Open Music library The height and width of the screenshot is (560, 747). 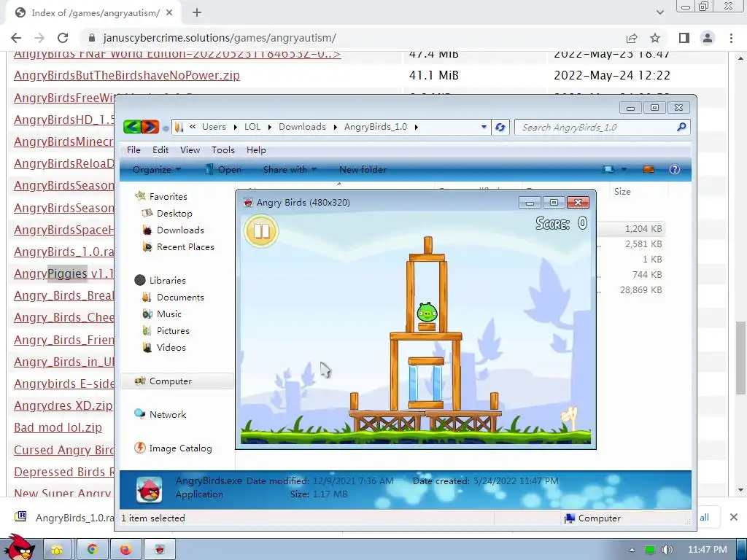pos(162,314)
